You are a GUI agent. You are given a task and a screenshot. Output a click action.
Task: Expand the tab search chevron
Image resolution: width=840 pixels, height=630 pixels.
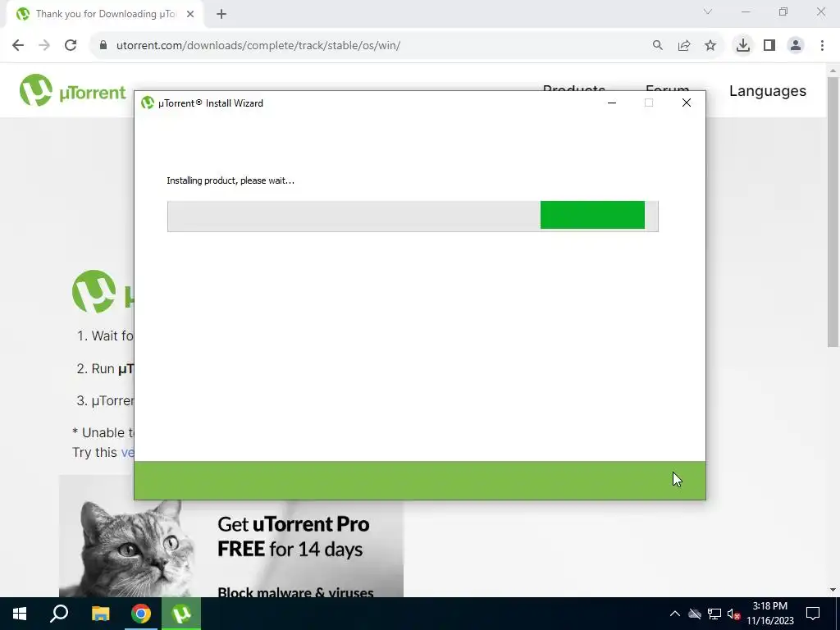pos(708,11)
